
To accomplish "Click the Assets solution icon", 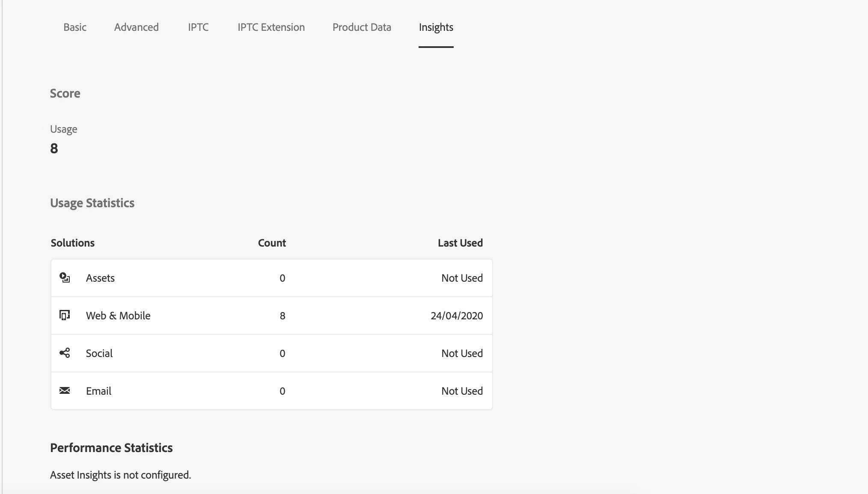I will click(65, 278).
